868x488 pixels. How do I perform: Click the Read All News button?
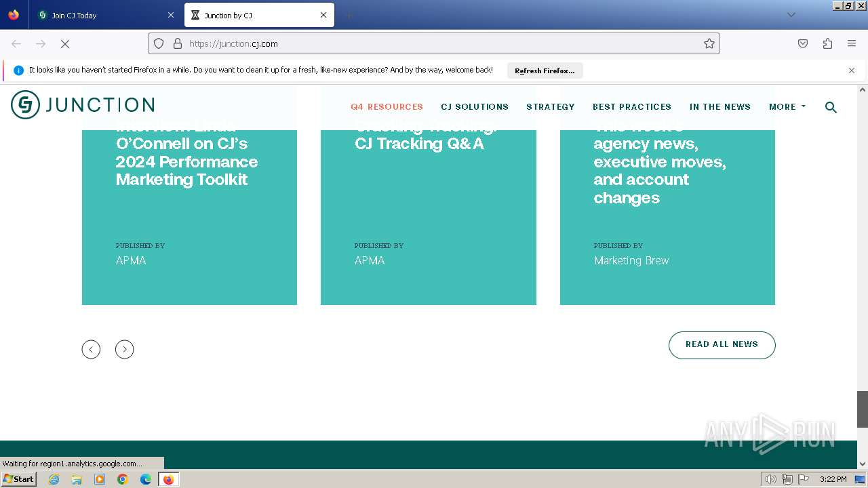coord(722,345)
